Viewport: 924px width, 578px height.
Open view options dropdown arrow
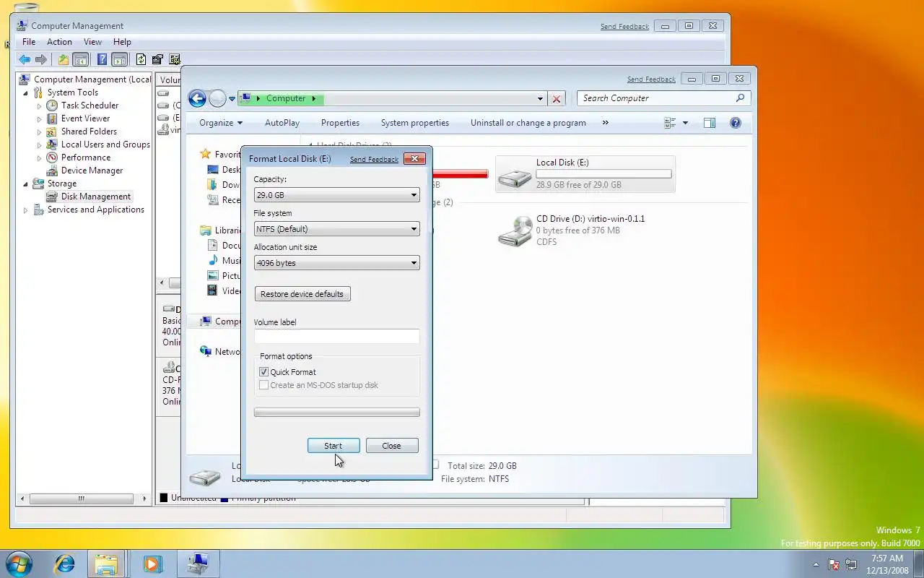685,123
